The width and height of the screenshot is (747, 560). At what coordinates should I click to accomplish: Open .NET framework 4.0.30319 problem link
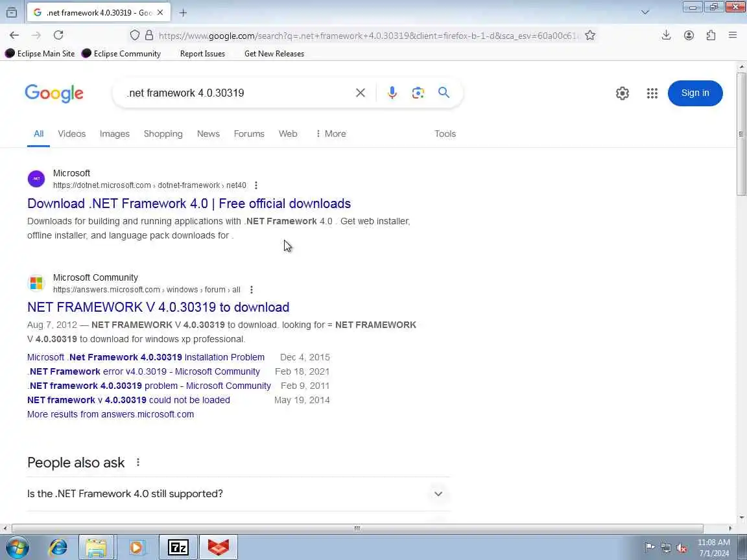(x=149, y=386)
